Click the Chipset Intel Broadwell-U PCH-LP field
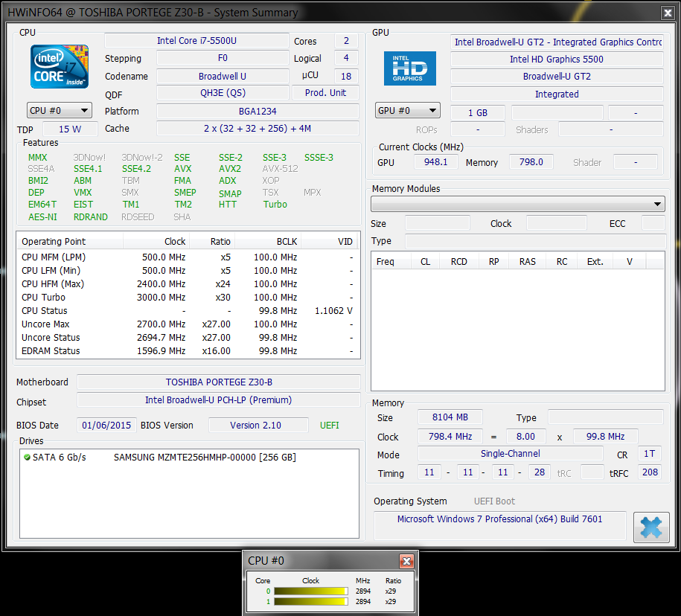The image size is (681, 616). tap(219, 400)
